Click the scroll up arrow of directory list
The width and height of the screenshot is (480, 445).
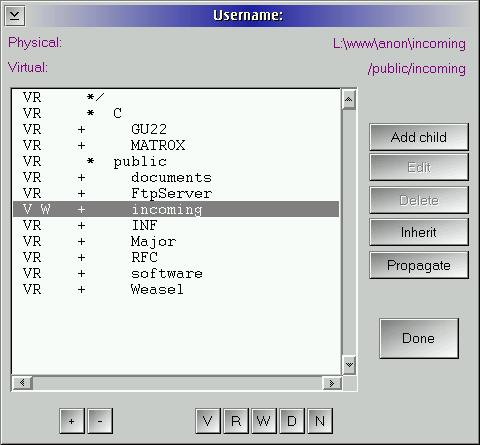coord(349,99)
